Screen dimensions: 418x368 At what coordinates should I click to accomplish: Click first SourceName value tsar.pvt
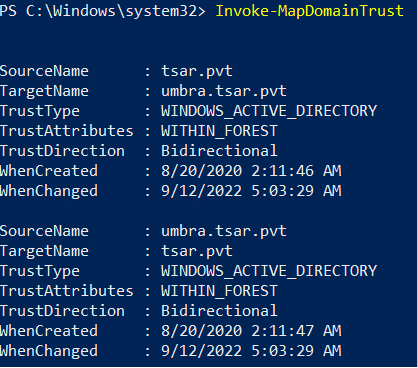click(197, 71)
